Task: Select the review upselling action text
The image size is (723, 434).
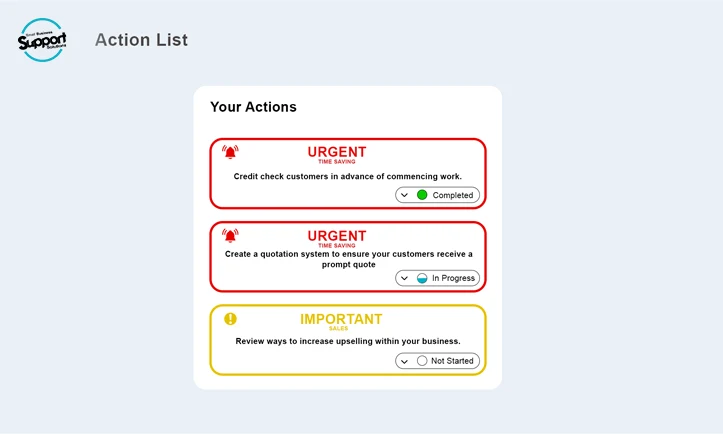Action: [348, 341]
